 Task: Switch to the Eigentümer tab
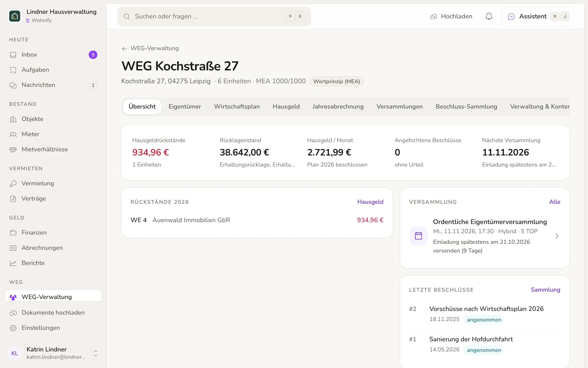(185, 106)
